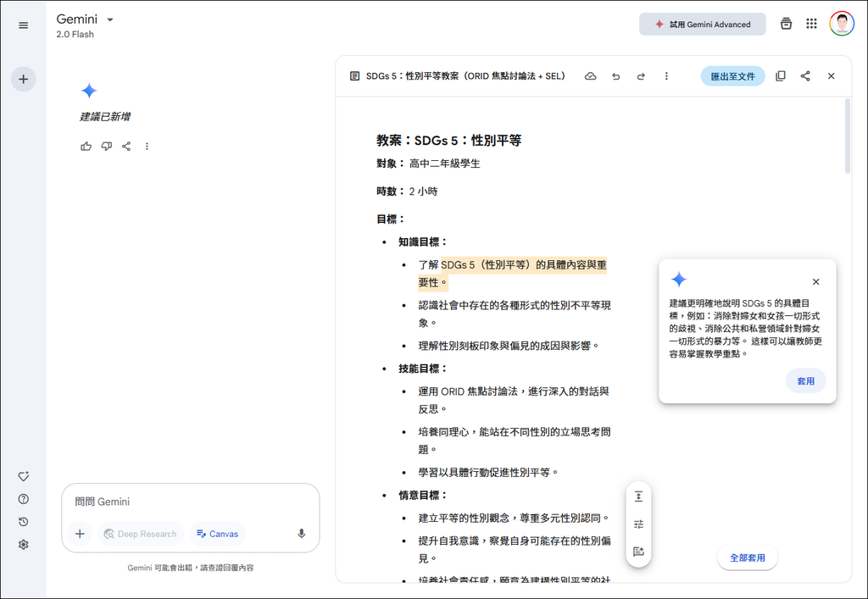The width and height of the screenshot is (868, 599).
Task: Click the line 理解性別刻板印象與偏見的成因與影響
Action: pos(509,347)
